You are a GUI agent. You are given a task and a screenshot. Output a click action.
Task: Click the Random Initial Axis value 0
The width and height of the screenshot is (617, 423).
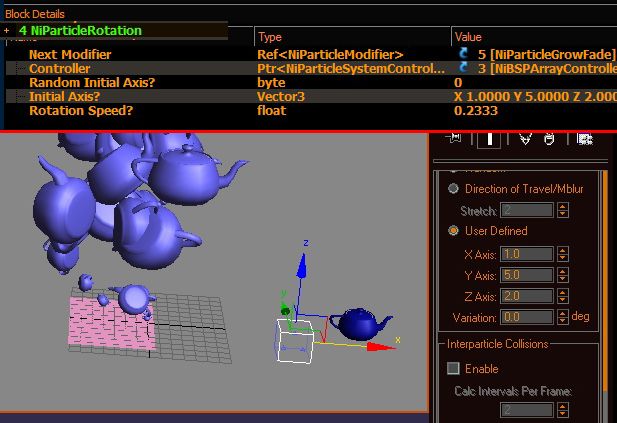458,83
